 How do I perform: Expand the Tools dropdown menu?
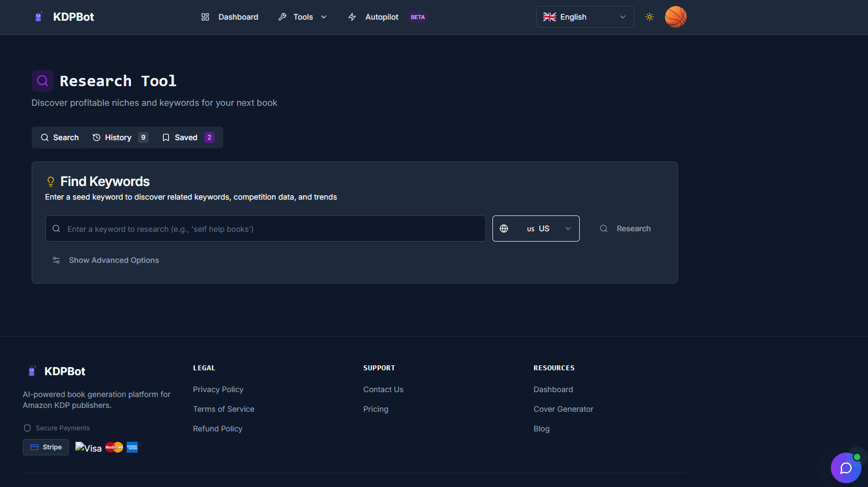tap(303, 17)
